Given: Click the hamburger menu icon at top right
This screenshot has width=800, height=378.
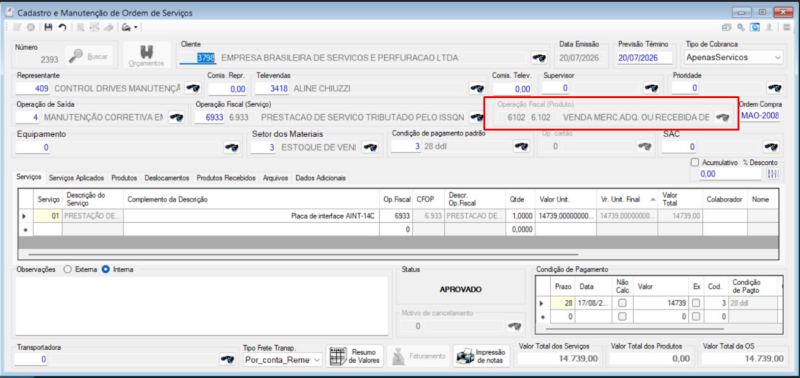Looking at the screenshot, I should (x=788, y=28).
